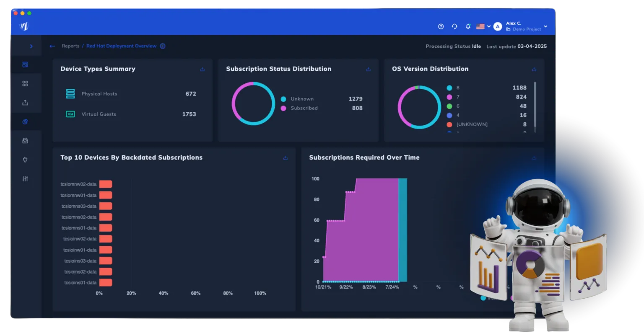Open the plug integrations sidebar icon
The height and width of the screenshot is (333, 644).
tap(25, 160)
